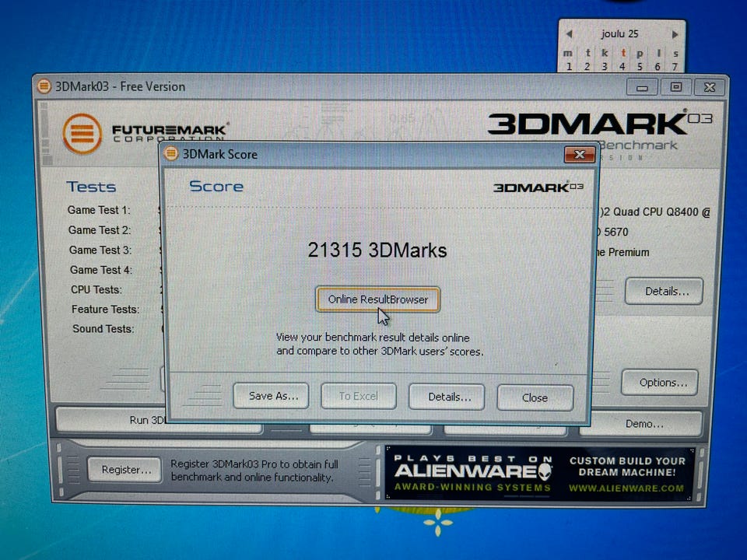Open the Options dialog

pos(660,383)
